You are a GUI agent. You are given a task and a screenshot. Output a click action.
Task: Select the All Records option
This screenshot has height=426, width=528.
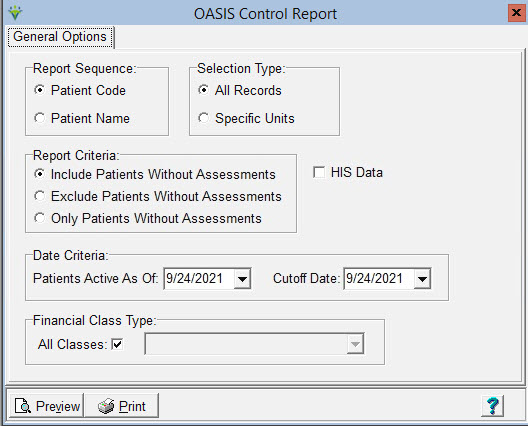pyautogui.click(x=204, y=90)
